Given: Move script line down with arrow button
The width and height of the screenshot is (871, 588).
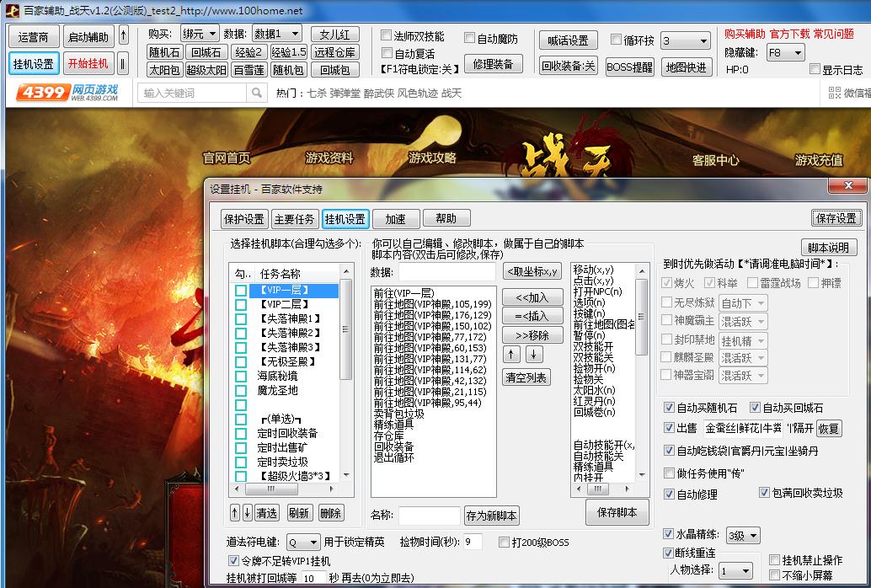Looking at the screenshot, I should (534, 354).
